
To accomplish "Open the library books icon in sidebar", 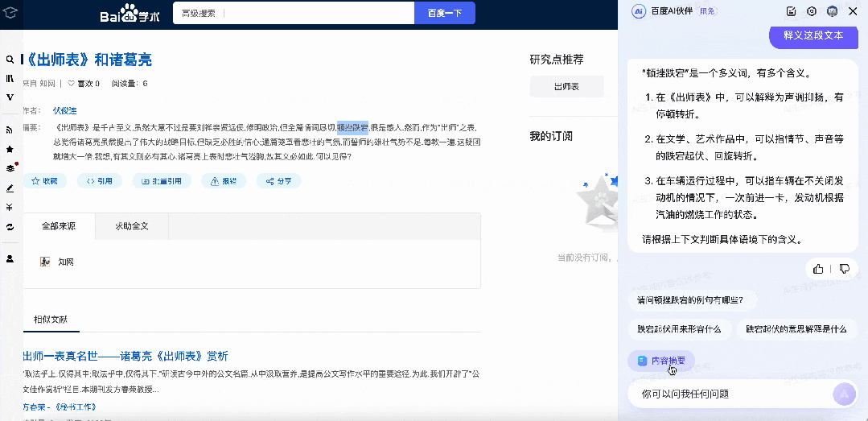I will (10, 79).
